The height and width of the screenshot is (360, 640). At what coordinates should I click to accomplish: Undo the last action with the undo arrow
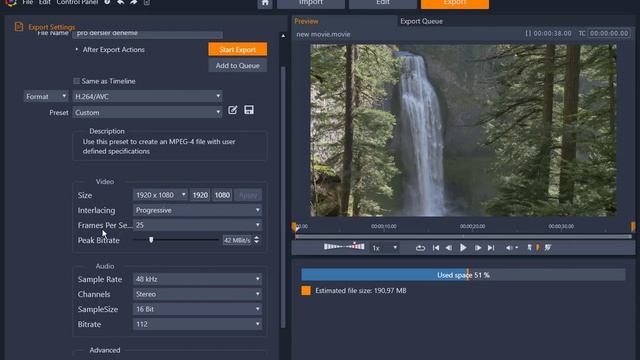click(x=120, y=2)
